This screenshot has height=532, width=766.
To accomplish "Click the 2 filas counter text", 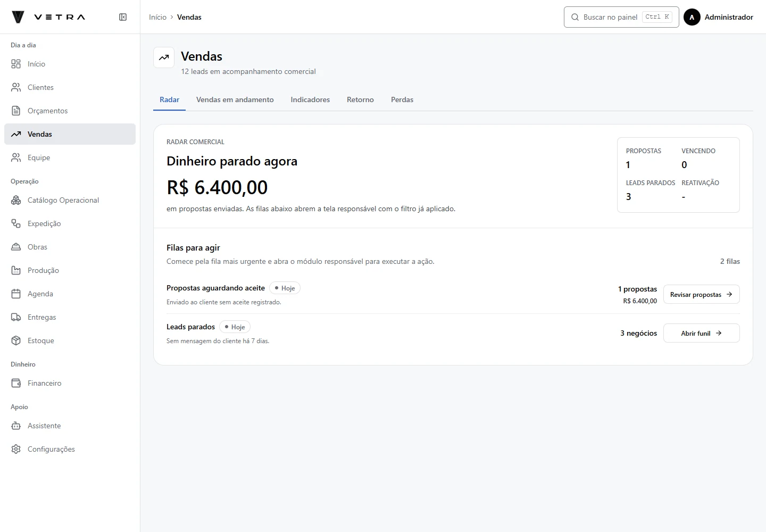I will pyautogui.click(x=730, y=261).
